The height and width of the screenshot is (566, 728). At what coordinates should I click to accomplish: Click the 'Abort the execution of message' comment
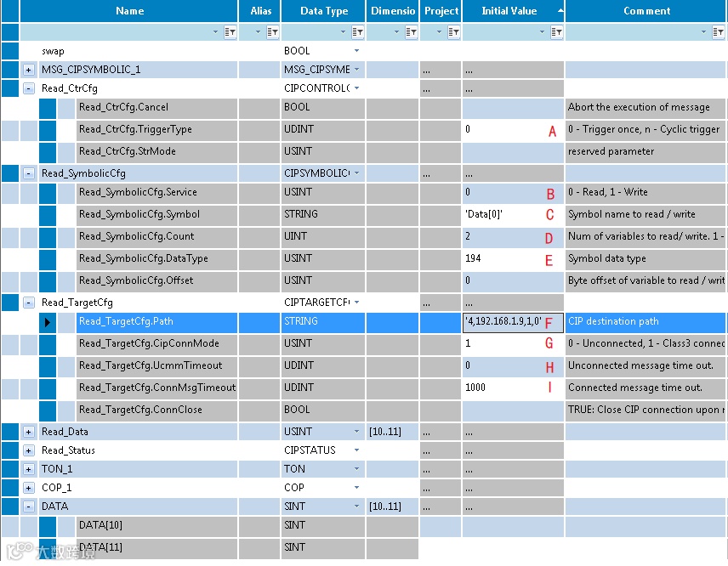pyautogui.click(x=639, y=107)
